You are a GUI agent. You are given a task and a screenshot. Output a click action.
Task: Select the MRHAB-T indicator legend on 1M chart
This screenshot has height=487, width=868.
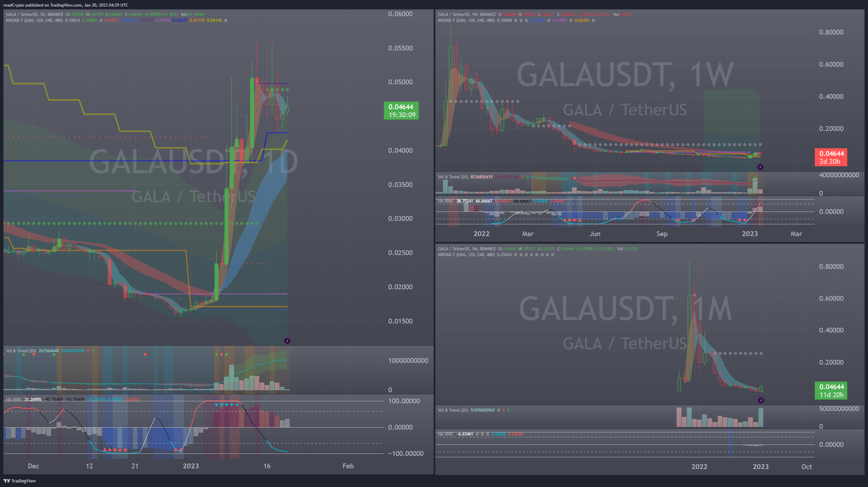click(466, 255)
